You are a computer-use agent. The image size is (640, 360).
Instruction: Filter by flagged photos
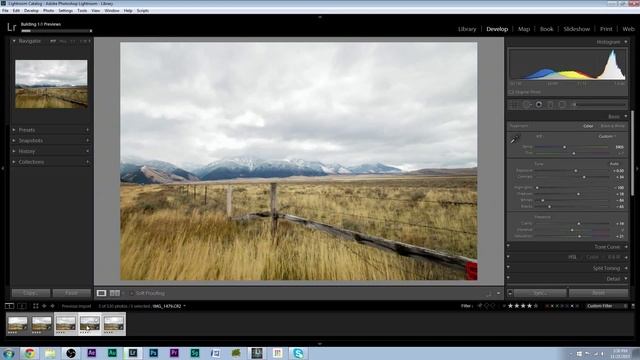click(x=480, y=306)
